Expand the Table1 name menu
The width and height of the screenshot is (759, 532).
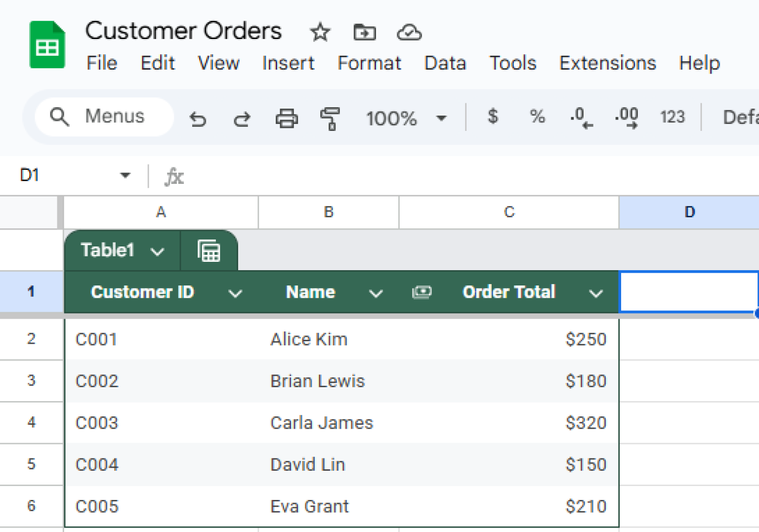pyautogui.click(x=158, y=251)
